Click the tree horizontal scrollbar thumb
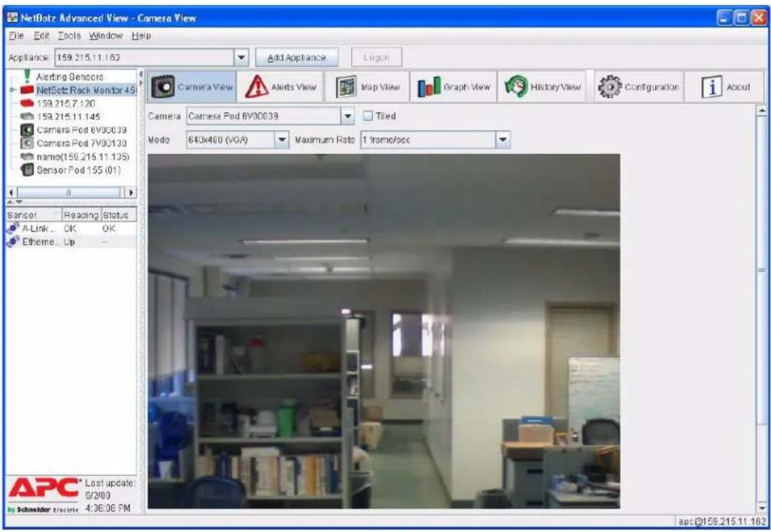 tap(69, 192)
